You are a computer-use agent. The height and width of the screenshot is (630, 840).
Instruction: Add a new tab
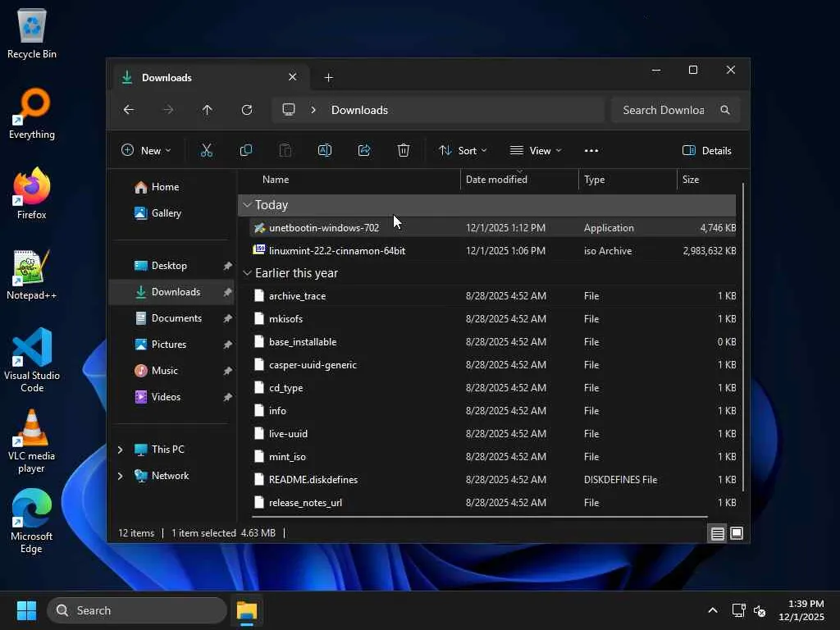[x=328, y=78]
